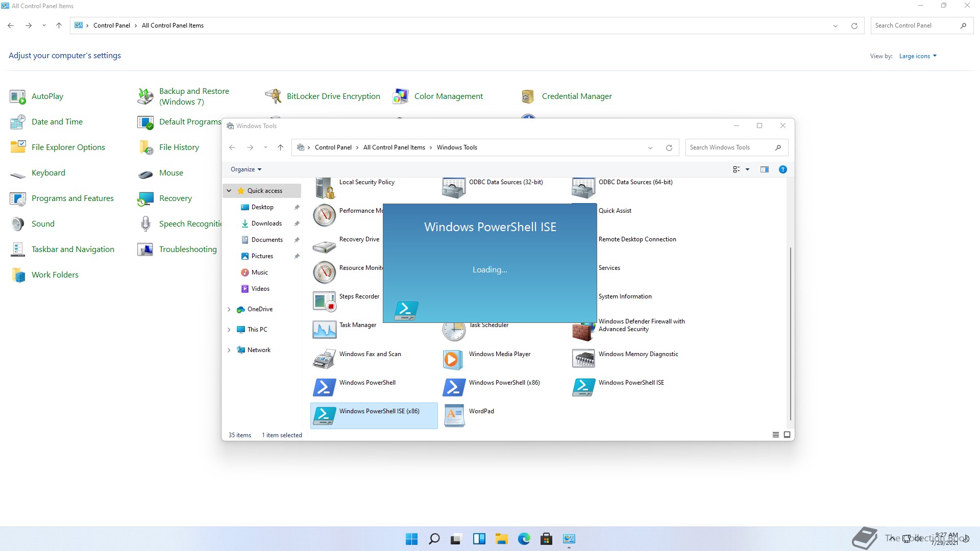This screenshot has width=980, height=551.
Task: Select Documents in the navigation pane
Action: [x=267, y=240]
